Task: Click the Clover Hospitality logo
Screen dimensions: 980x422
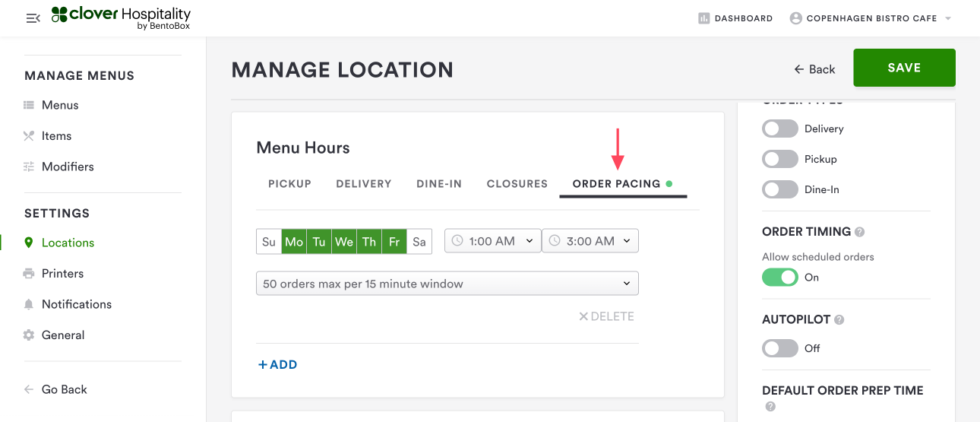Action: (122, 18)
